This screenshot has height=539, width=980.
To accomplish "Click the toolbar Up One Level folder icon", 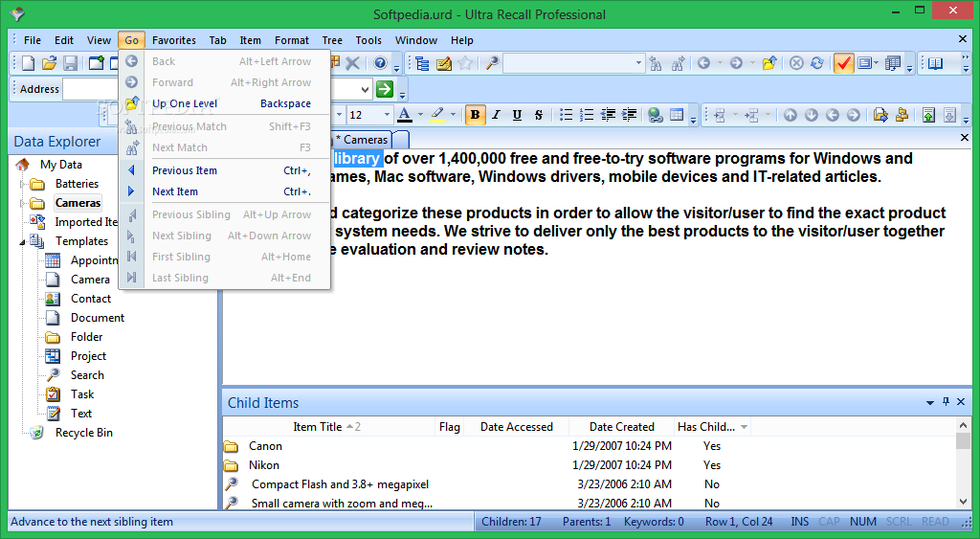I will pyautogui.click(x=769, y=63).
